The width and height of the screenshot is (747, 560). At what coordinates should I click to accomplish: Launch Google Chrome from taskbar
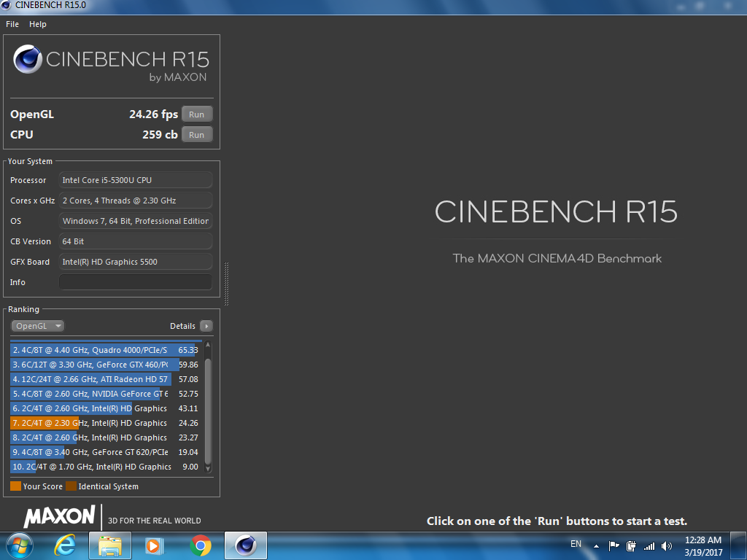201,545
